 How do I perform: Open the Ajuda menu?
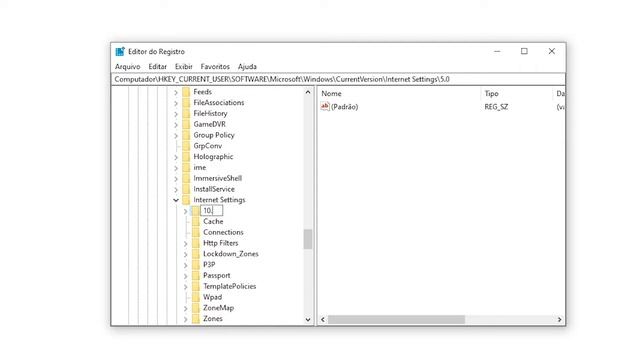point(247,67)
